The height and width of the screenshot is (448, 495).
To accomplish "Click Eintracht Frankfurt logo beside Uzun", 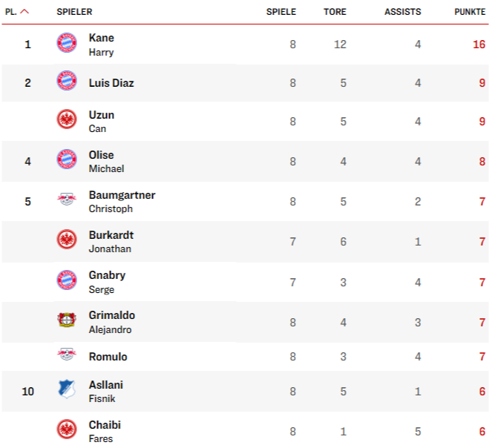I will (67, 119).
